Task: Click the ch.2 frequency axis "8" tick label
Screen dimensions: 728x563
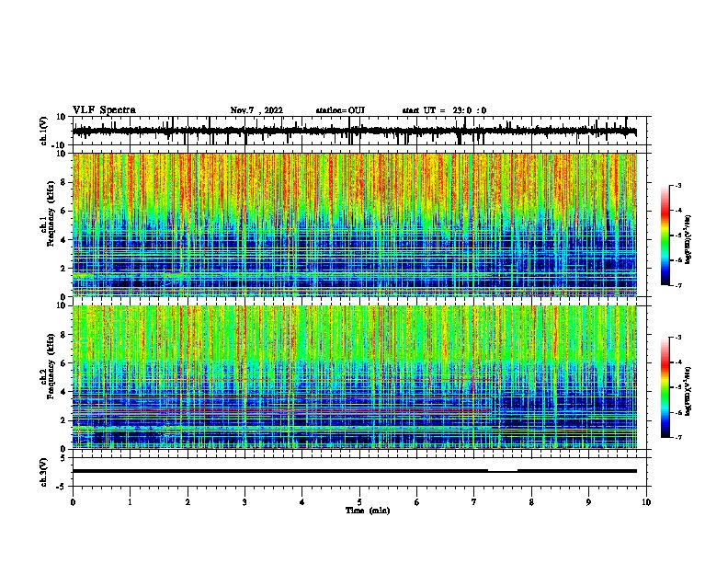Action: (x=64, y=335)
